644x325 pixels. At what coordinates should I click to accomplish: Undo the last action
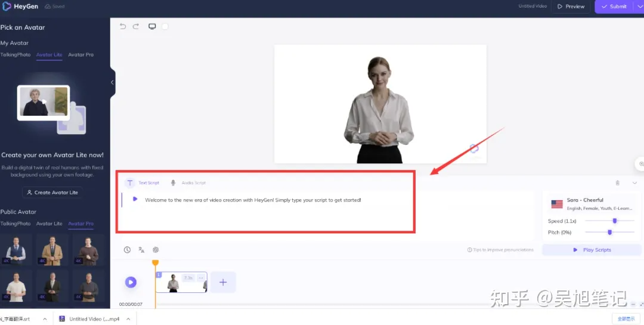(123, 26)
